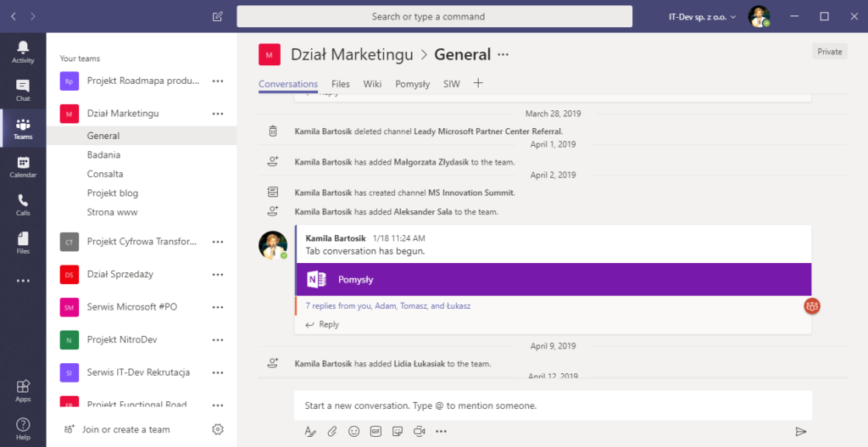This screenshot has height=447, width=868.
Task: Click the Start a new conversation field
Action: [553, 405]
